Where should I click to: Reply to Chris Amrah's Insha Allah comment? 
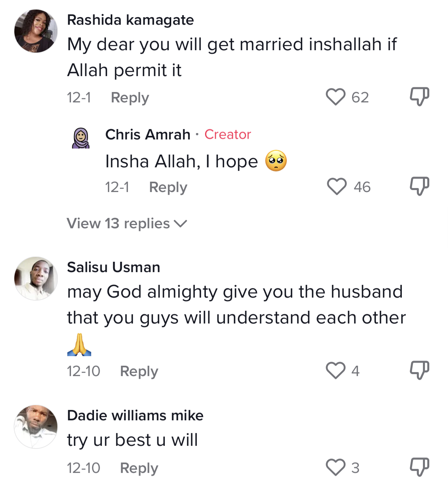tap(168, 187)
